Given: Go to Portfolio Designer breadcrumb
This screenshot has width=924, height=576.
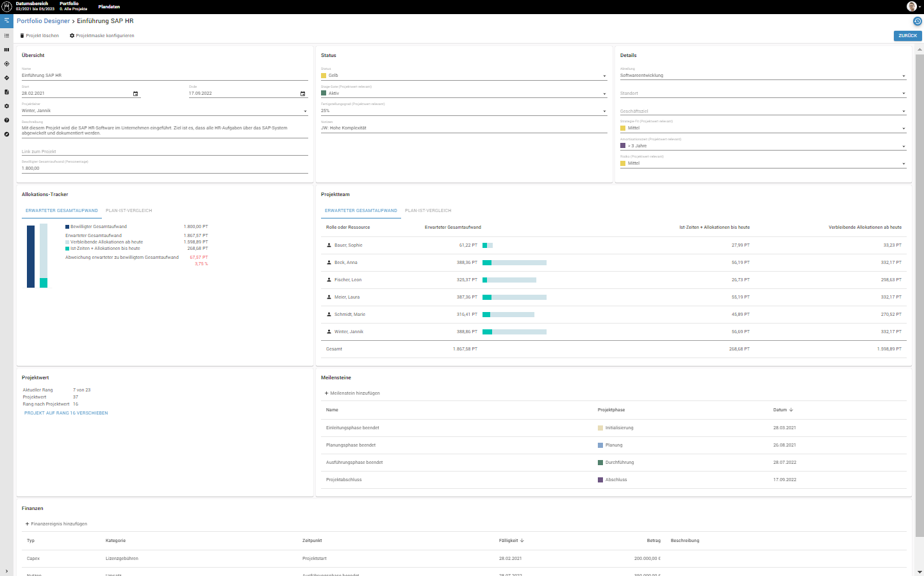Looking at the screenshot, I should 43,21.
